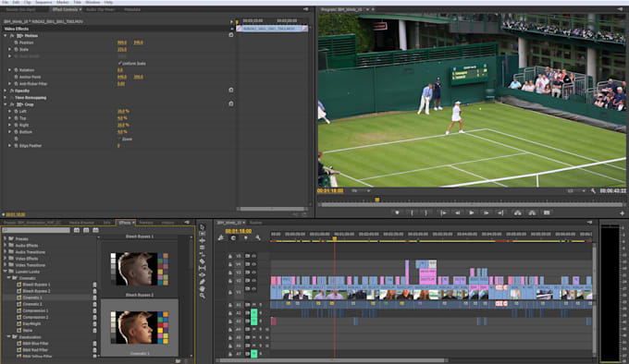Click Play in the Program monitor
Viewport: 629px width, 364px height.
[472, 213]
